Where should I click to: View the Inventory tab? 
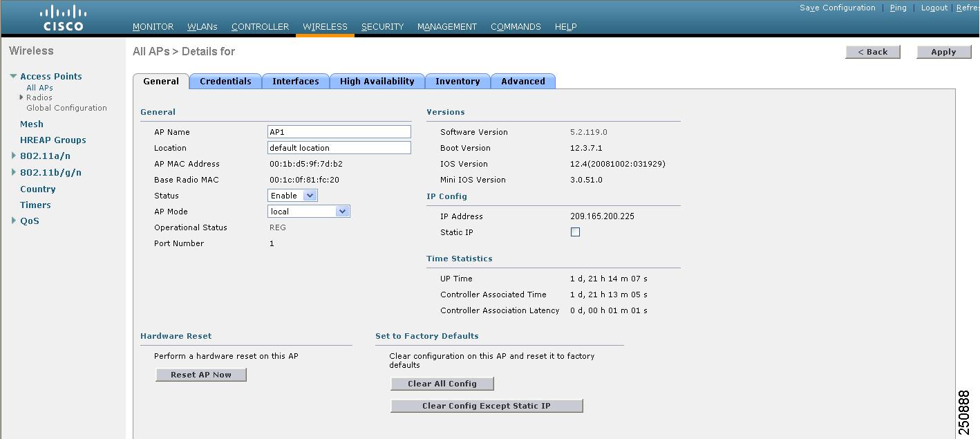click(458, 81)
